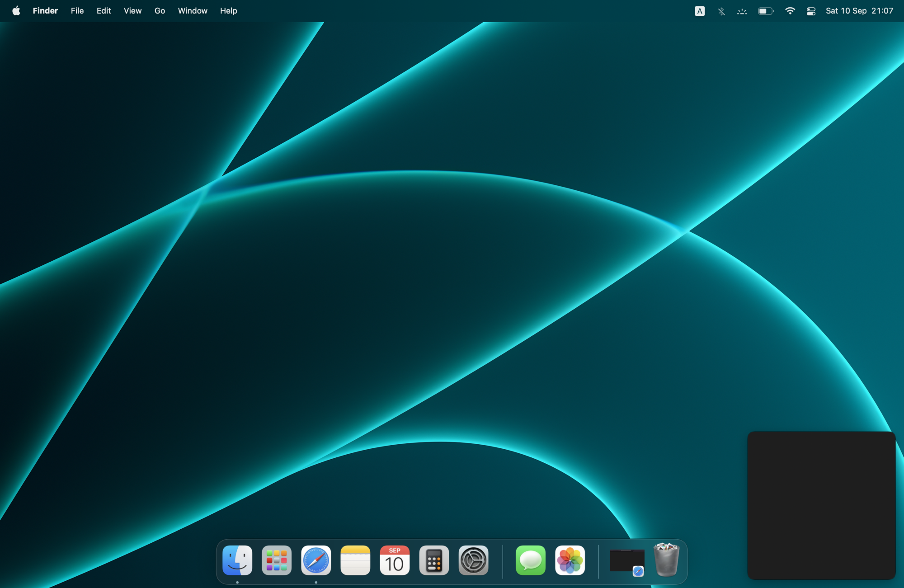The image size is (904, 588).
Task: Click the Bluetooth status icon
Action: 721,11
